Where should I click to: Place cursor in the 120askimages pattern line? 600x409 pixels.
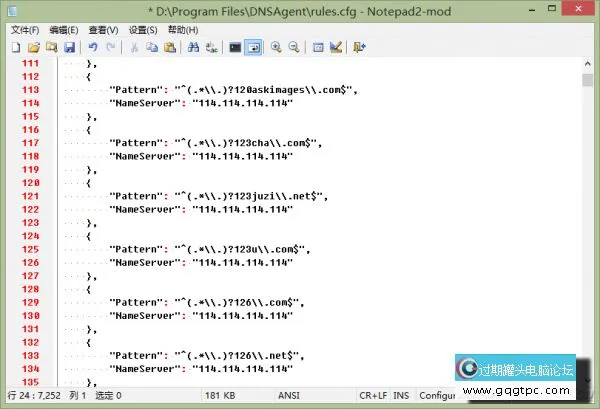pos(233,90)
